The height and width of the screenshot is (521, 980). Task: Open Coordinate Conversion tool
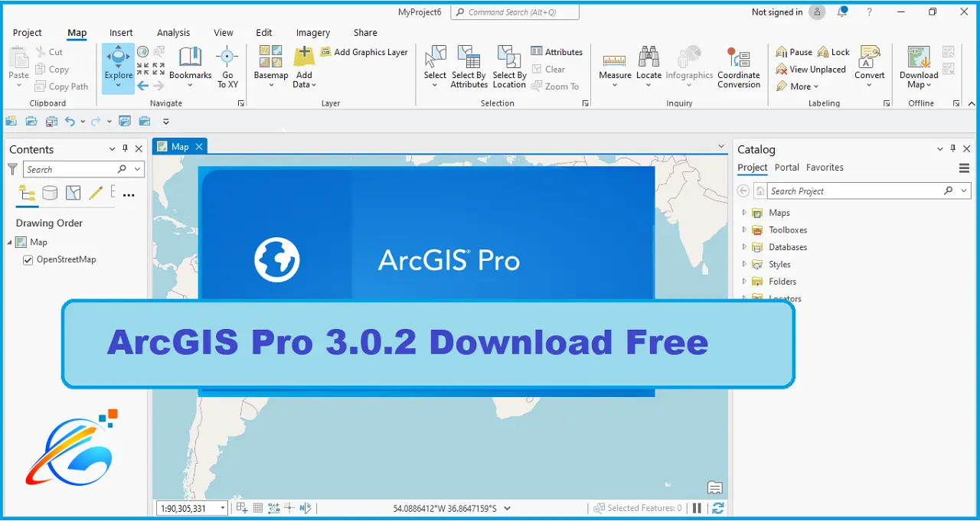pyautogui.click(x=739, y=67)
